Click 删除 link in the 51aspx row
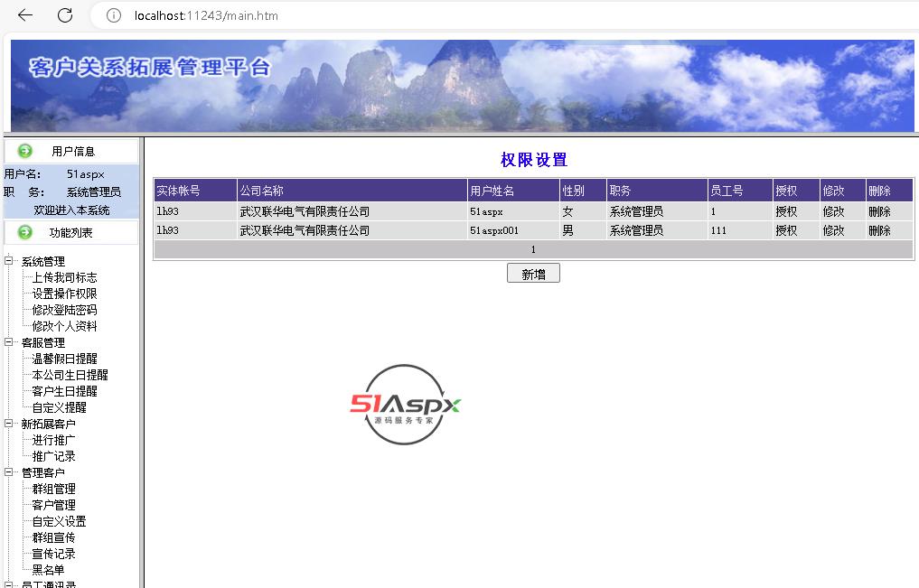 click(x=880, y=211)
